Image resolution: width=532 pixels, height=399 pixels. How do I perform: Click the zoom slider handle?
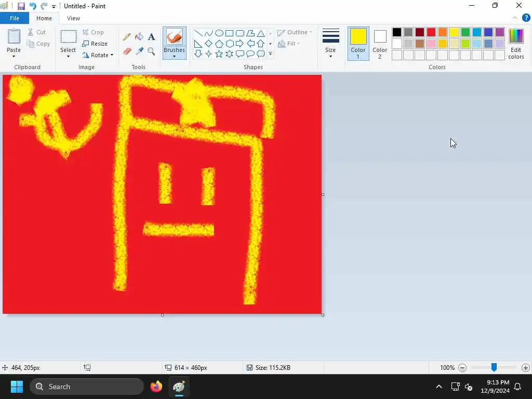point(494,367)
